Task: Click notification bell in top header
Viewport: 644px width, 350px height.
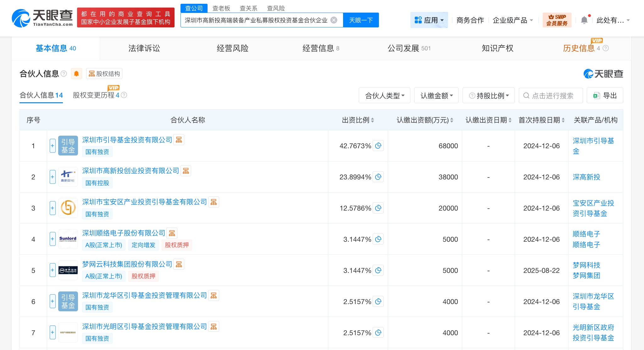Action: (x=584, y=20)
